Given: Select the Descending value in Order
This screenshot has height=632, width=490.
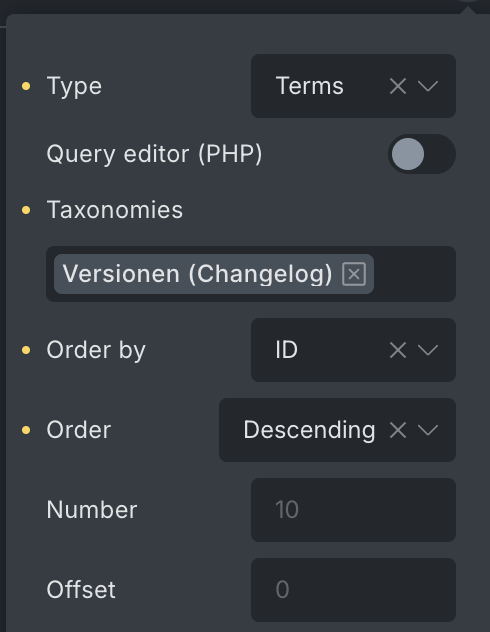Looking at the screenshot, I should click(309, 430).
